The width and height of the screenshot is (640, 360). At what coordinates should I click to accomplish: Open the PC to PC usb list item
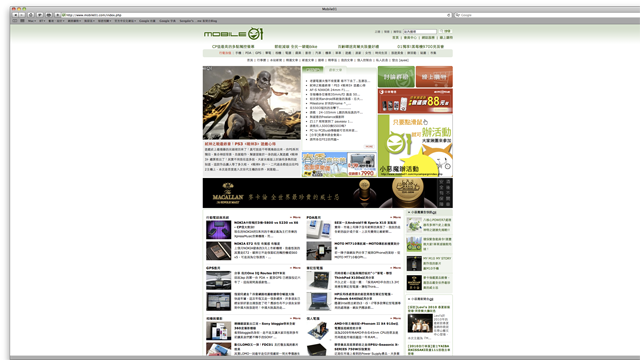(333, 130)
